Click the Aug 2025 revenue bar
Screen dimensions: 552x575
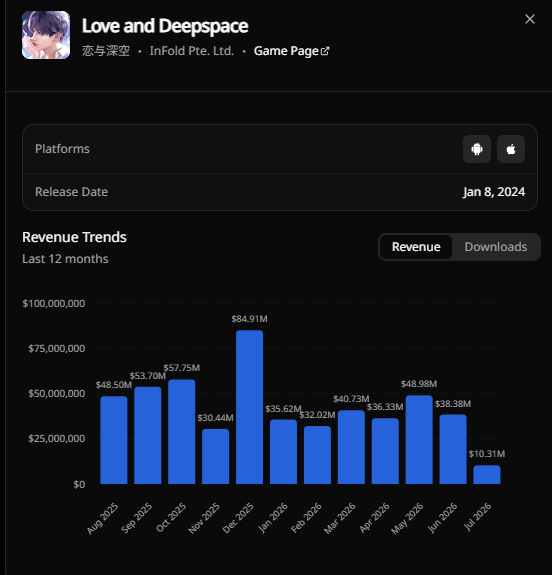pyautogui.click(x=114, y=440)
